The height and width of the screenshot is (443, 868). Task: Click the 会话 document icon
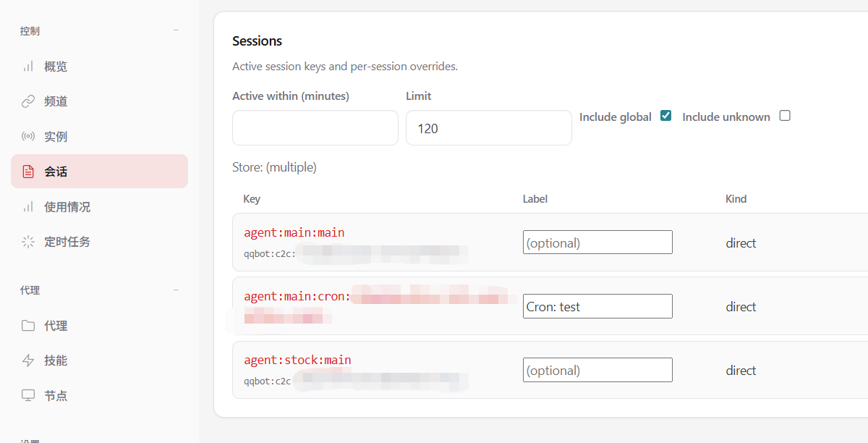point(28,172)
